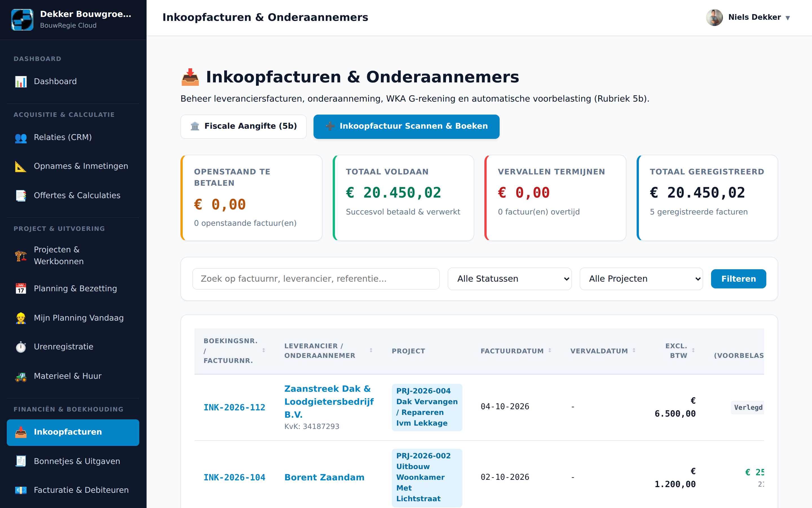Sort by Leverancier / Onderaannemer column arrow

pyautogui.click(x=371, y=351)
